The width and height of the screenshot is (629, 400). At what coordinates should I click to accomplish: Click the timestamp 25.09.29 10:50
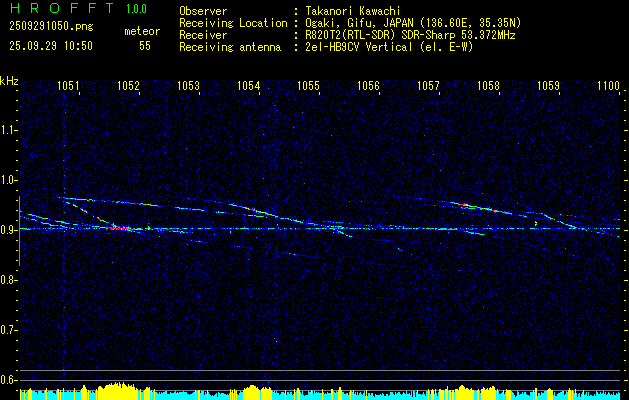(x=51, y=46)
